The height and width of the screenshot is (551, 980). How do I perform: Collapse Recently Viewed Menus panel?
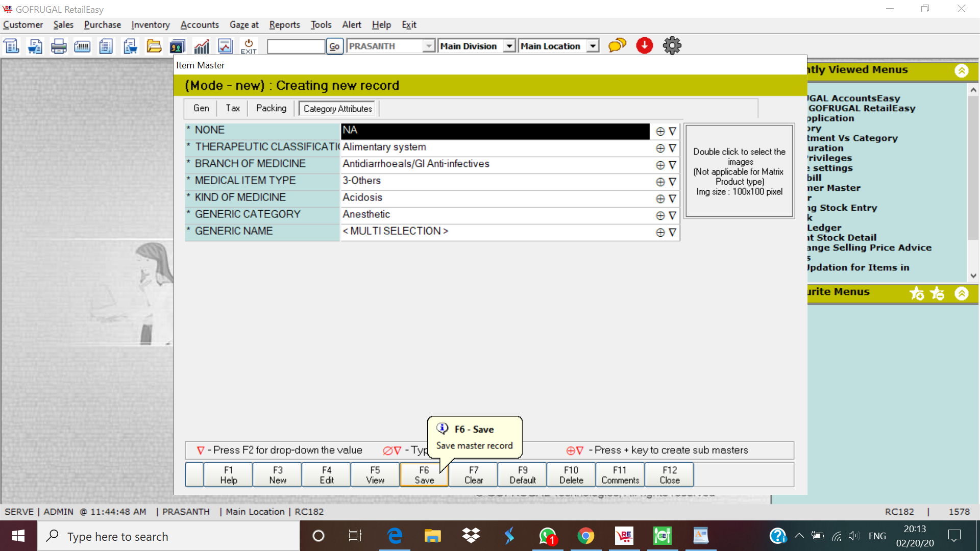tap(961, 70)
